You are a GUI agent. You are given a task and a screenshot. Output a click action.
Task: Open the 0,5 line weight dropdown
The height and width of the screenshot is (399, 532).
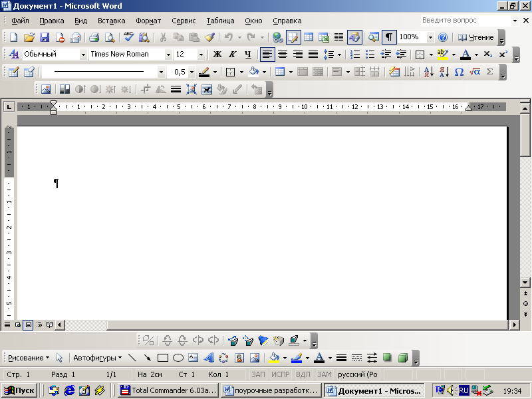[192, 72]
